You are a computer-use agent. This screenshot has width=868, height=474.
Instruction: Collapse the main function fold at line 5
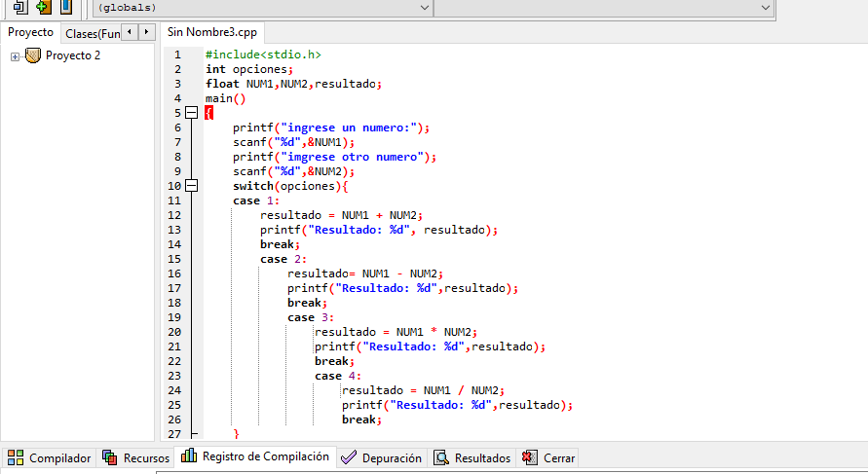[x=192, y=113]
